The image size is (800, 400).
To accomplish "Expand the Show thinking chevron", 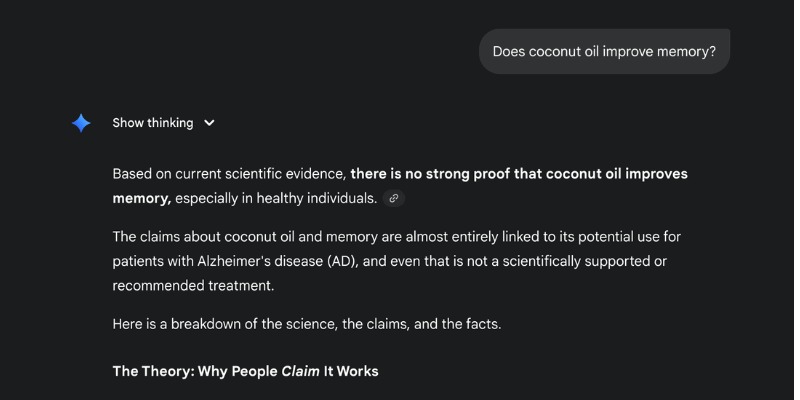I will [209, 123].
